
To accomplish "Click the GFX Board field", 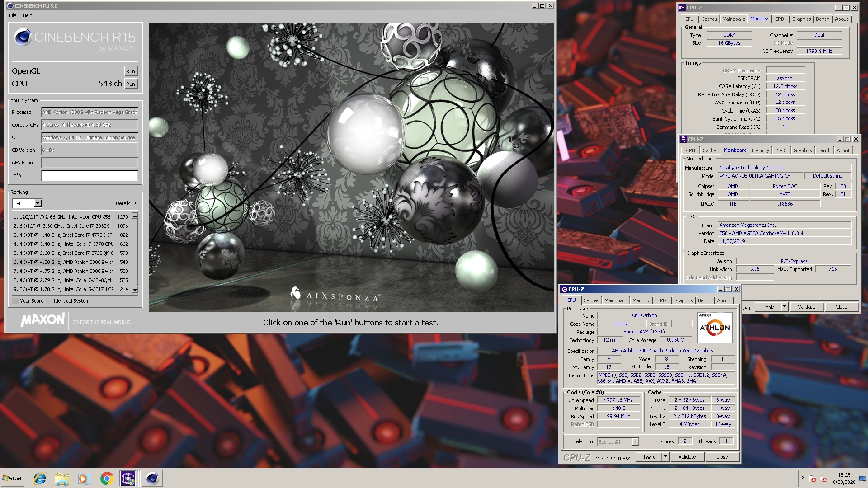I will 90,163.
